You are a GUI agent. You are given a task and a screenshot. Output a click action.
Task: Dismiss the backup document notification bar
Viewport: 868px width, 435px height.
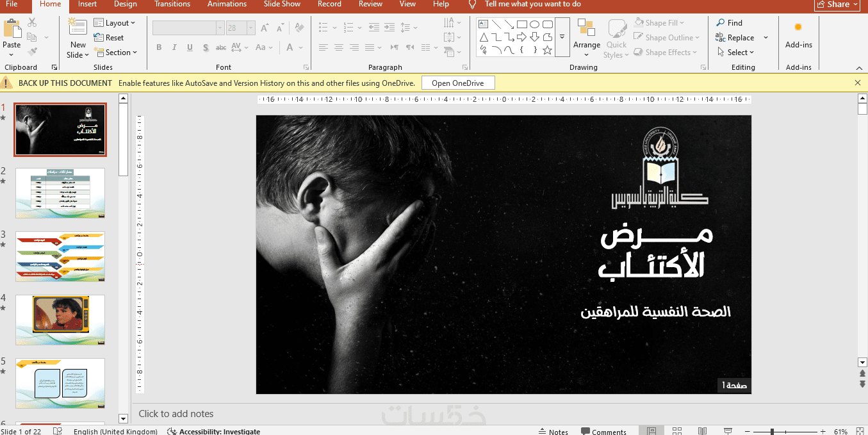pyautogui.click(x=858, y=83)
